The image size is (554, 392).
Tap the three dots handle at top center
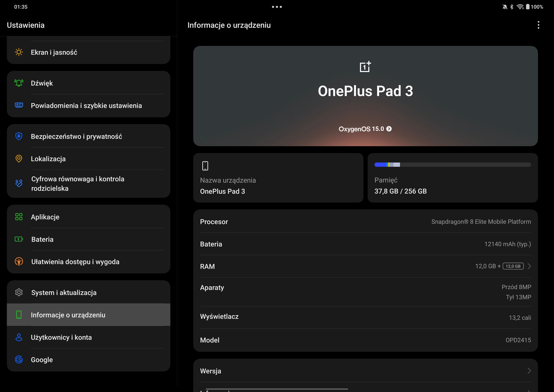[x=277, y=7]
